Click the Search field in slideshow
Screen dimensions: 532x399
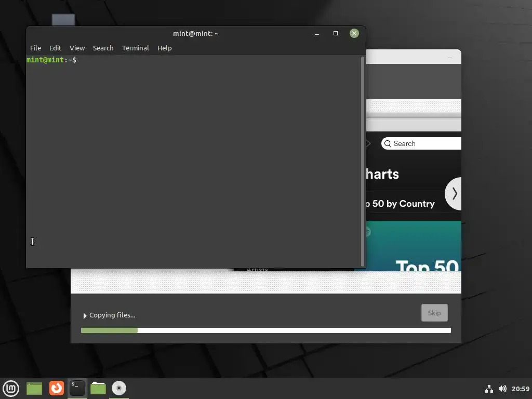point(421,143)
